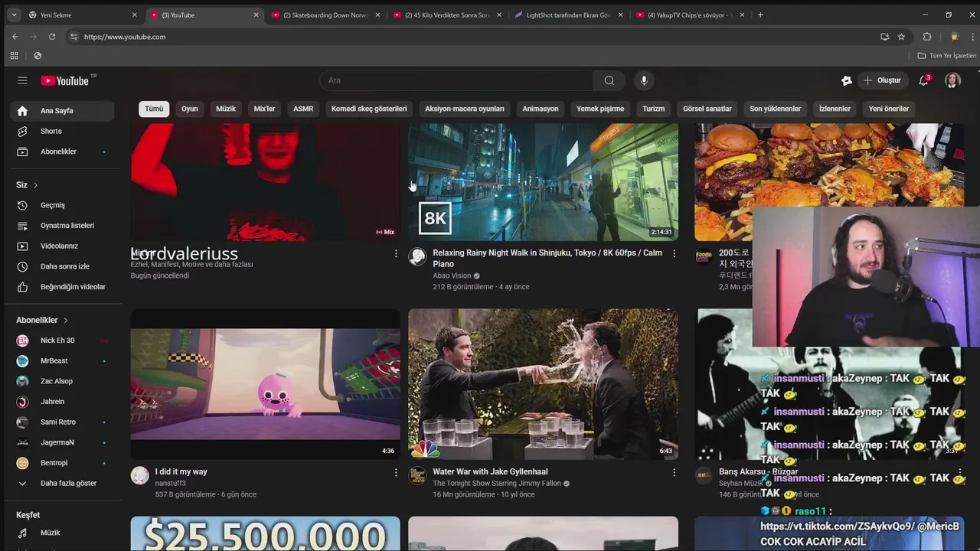The width and height of the screenshot is (980, 551).
Task: Open Abao Vision channel name
Action: point(452,275)
